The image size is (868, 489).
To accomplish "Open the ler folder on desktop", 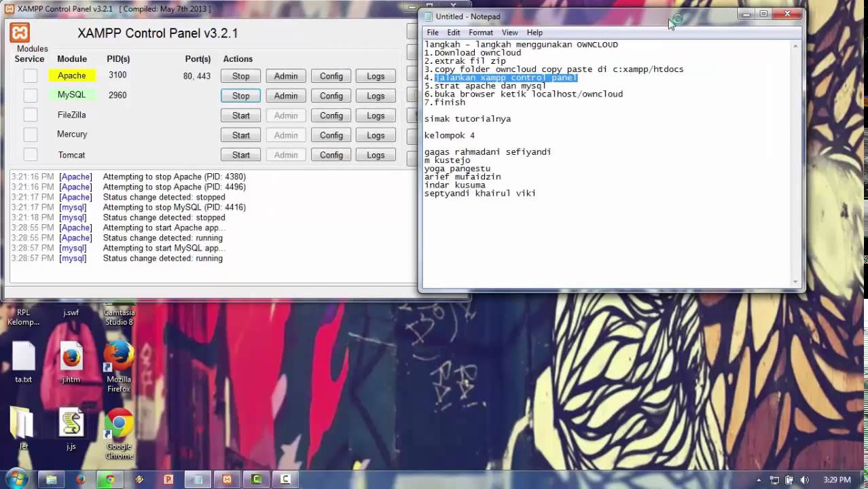I will [23, 428].
